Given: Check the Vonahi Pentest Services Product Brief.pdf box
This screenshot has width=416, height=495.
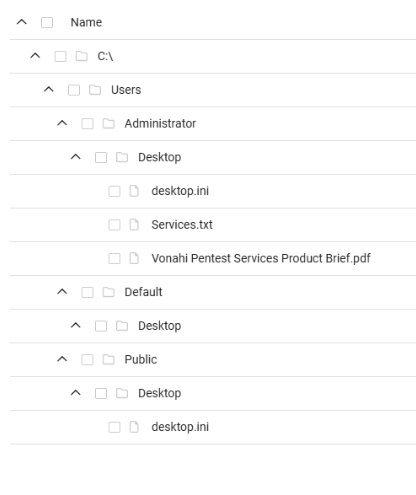Looking at the screenshot, I should (x=114, y=258).
